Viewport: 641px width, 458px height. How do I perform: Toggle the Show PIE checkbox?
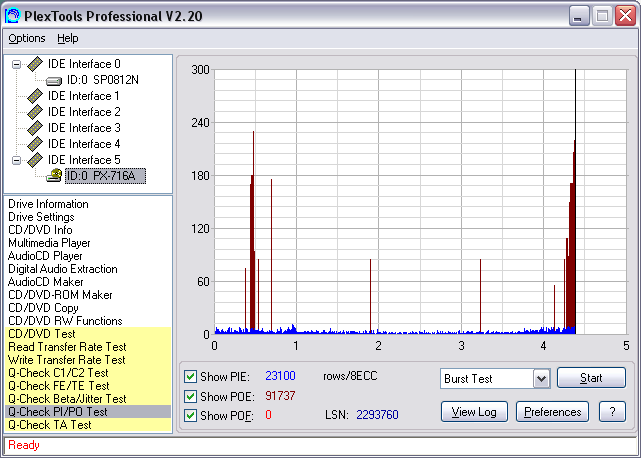pos(190,376)
